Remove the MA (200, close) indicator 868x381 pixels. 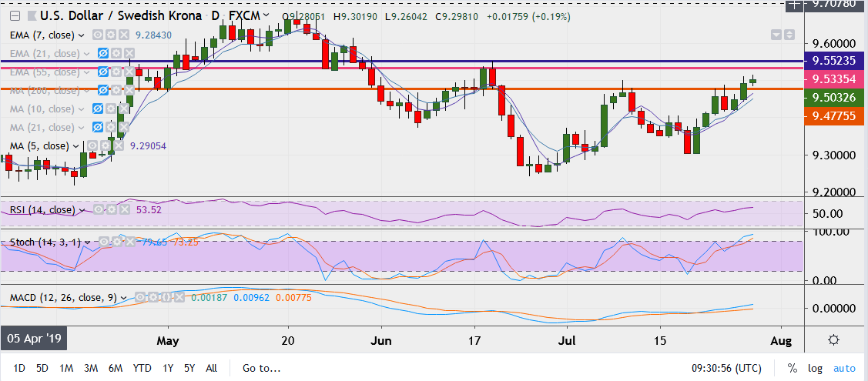pos(129,90)
